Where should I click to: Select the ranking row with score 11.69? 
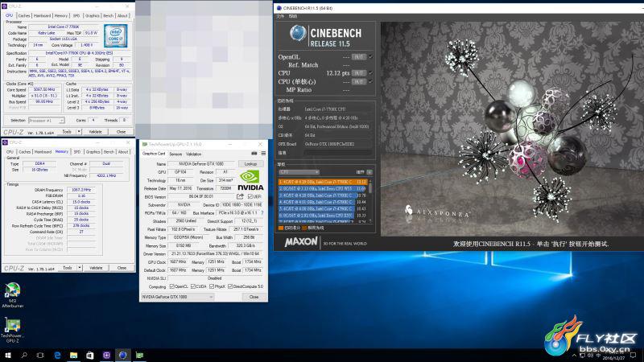(323, 188)
